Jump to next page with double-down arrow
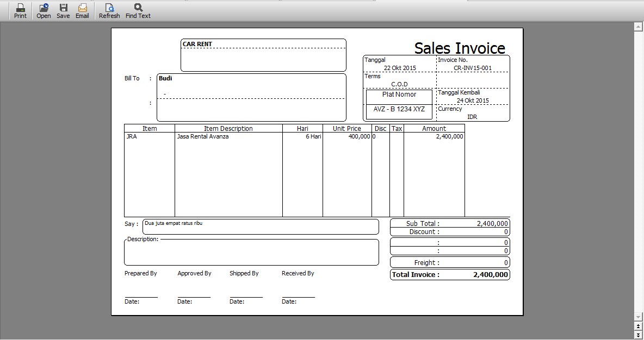This screenshot has width=644, height=340. point(639,335)
